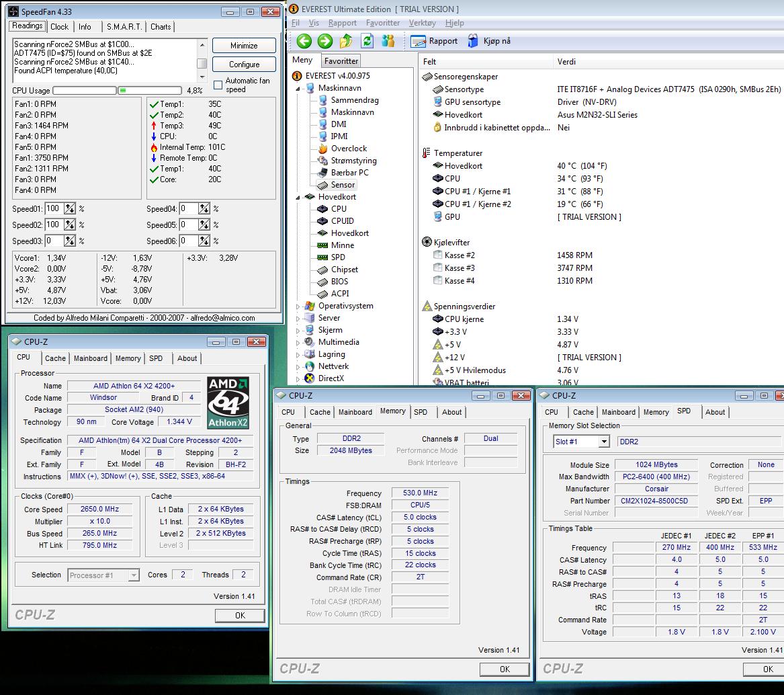Click EVEREST v4.00.975 root node

click(331, 75)
